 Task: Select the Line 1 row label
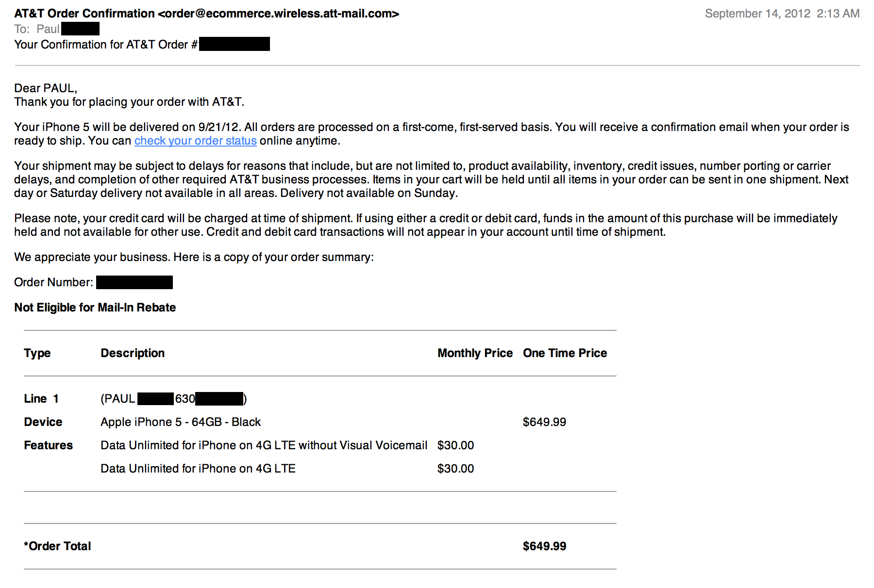[x=41, y=399]
